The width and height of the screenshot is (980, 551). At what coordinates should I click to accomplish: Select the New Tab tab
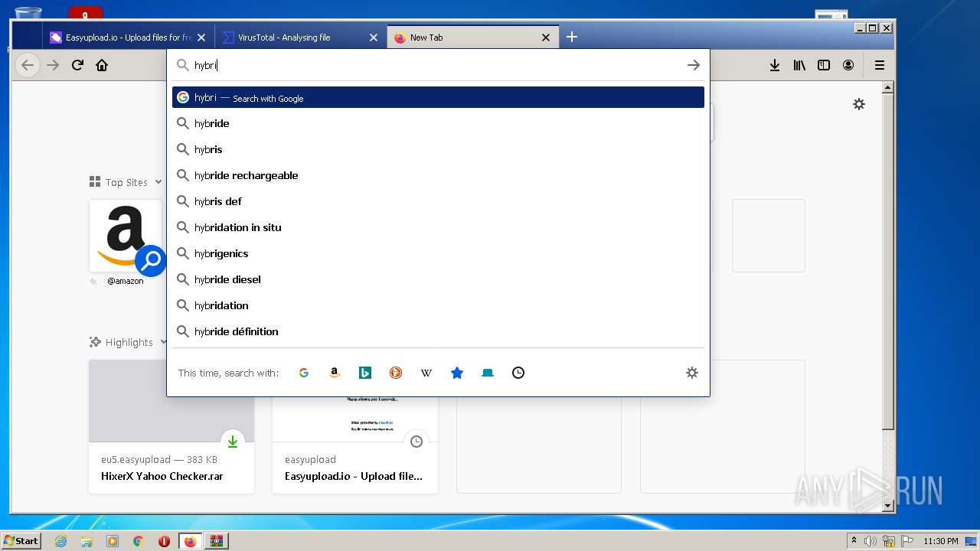click(x=473, y=37)
